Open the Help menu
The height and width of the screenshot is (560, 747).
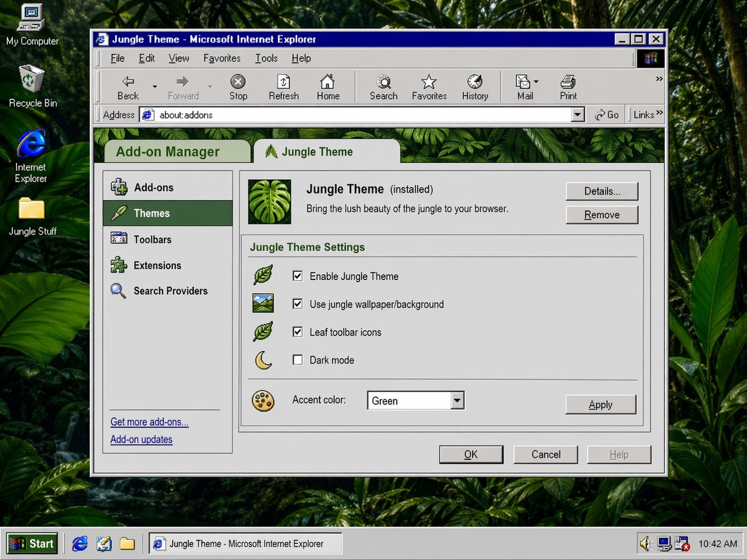301,58
